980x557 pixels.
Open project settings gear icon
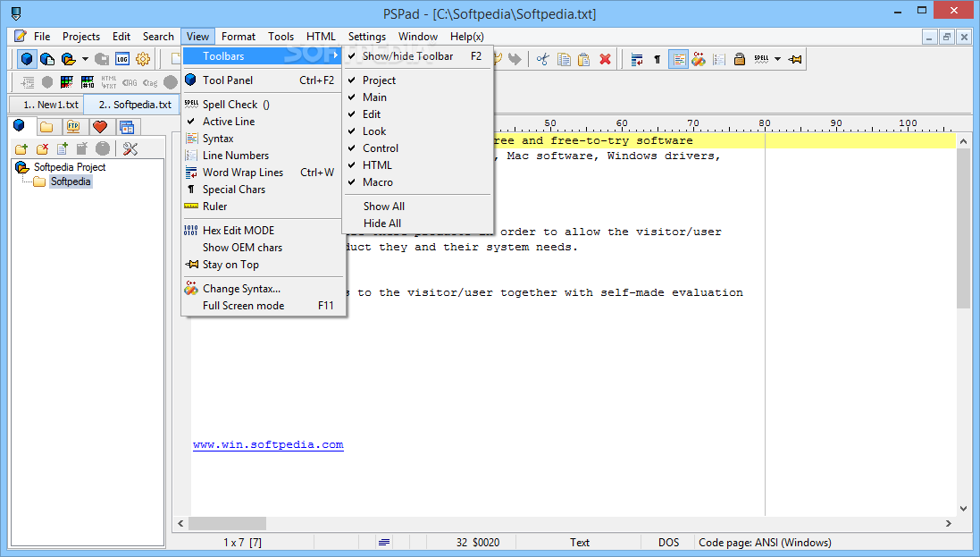click(x=143, y=59)
